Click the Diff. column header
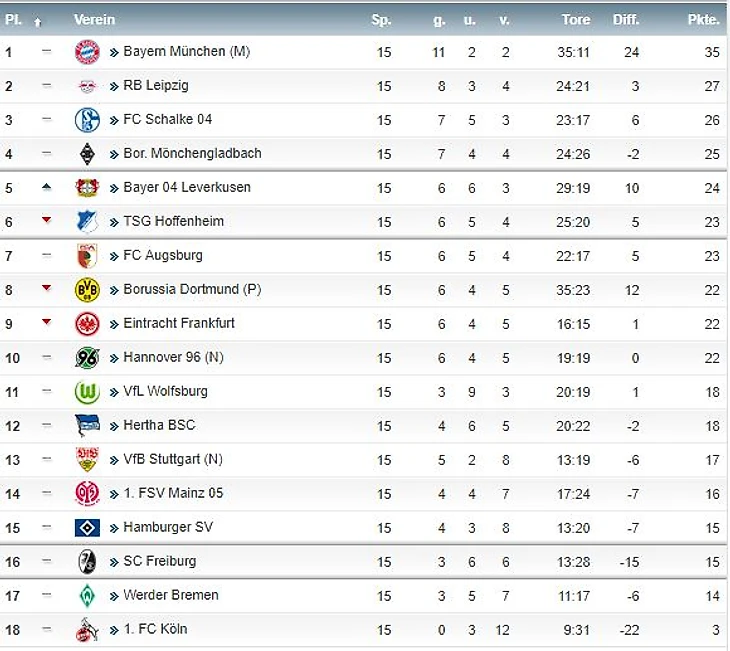 [x=626, y=19]
